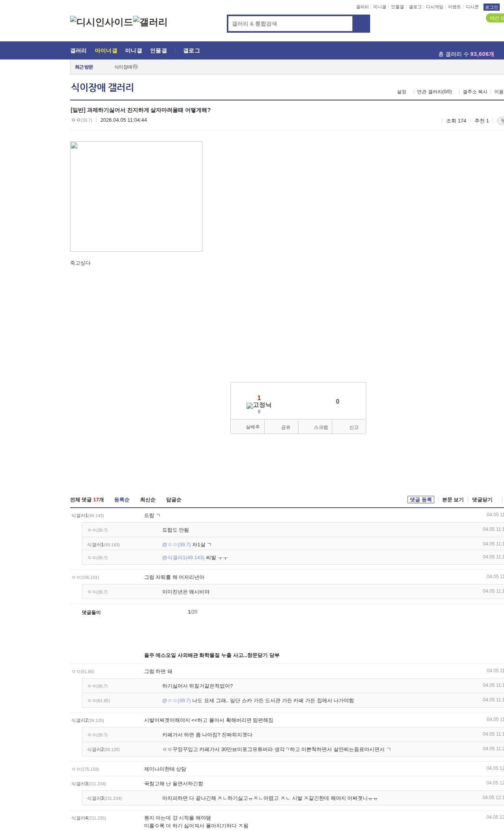Click the 추천 1 count in post header
Viewport: 504px width, 831px height.
tap(482, 121)
